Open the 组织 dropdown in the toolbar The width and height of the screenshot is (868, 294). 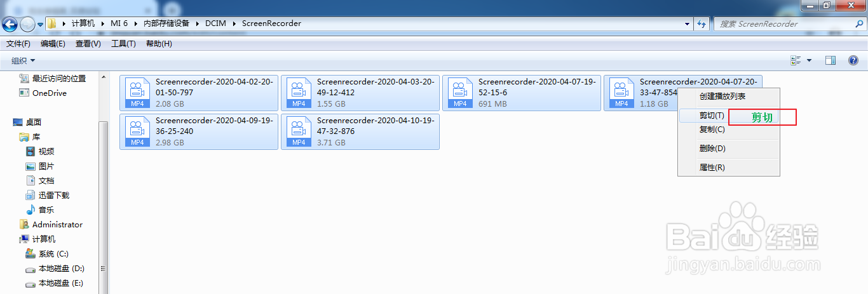(23, 61)
